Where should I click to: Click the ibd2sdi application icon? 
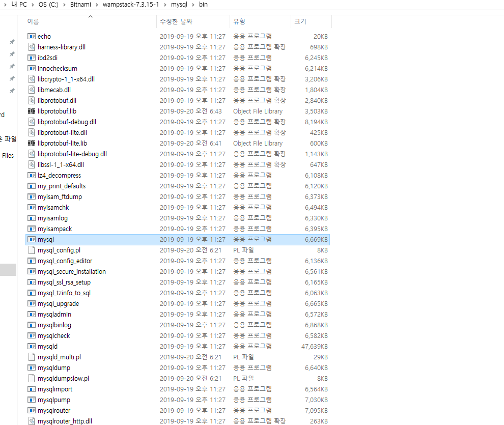(32, 58)
